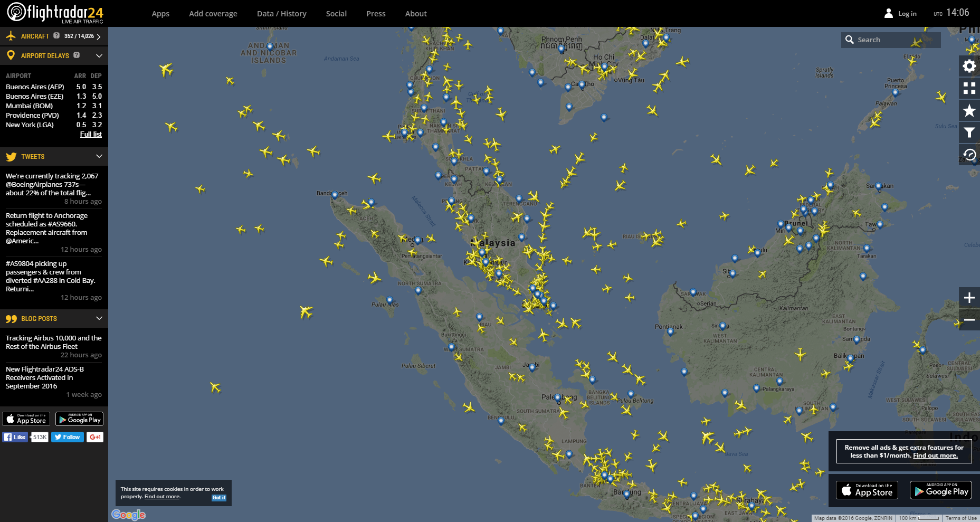Collapse the Tweets section
This screenshot has height=522, width=980.
coord(99,156)
